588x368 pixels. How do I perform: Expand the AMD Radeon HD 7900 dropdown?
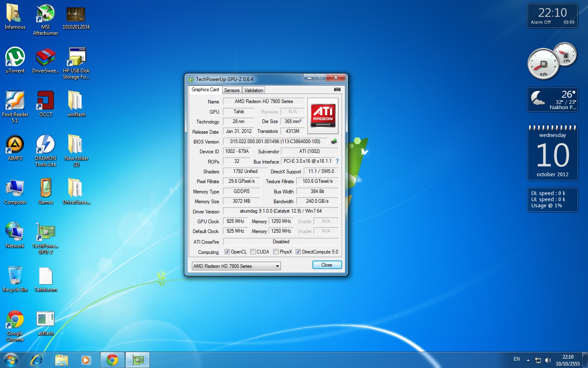pyautogui.click(x=277, y=266)
